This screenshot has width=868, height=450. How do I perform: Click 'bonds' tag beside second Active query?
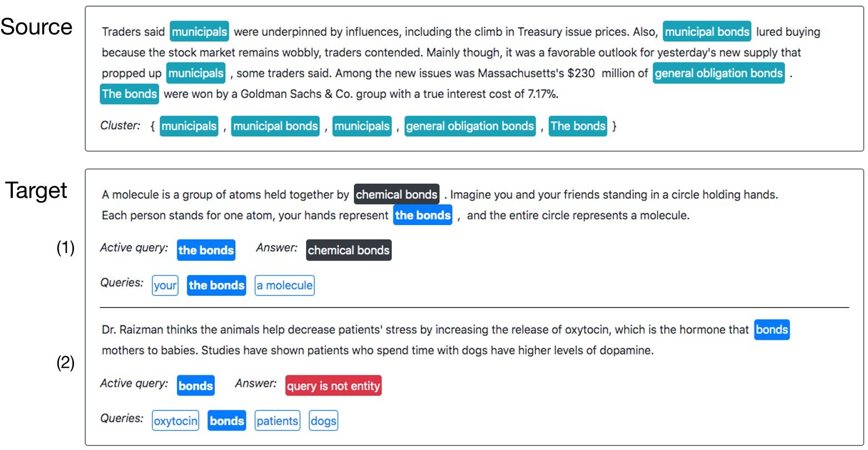point(195,386)
